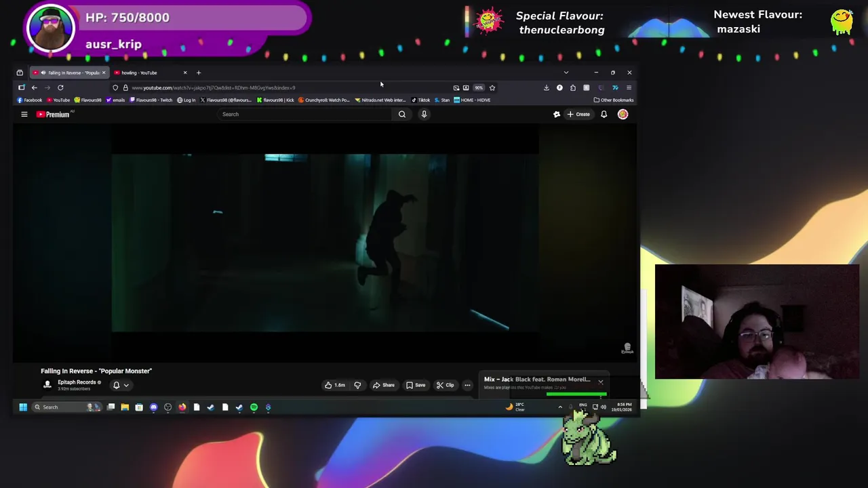The height and width of the screenshot is (488, 868).
Task: Close the Falling In Reverse tab
Action: coord(104,73)
